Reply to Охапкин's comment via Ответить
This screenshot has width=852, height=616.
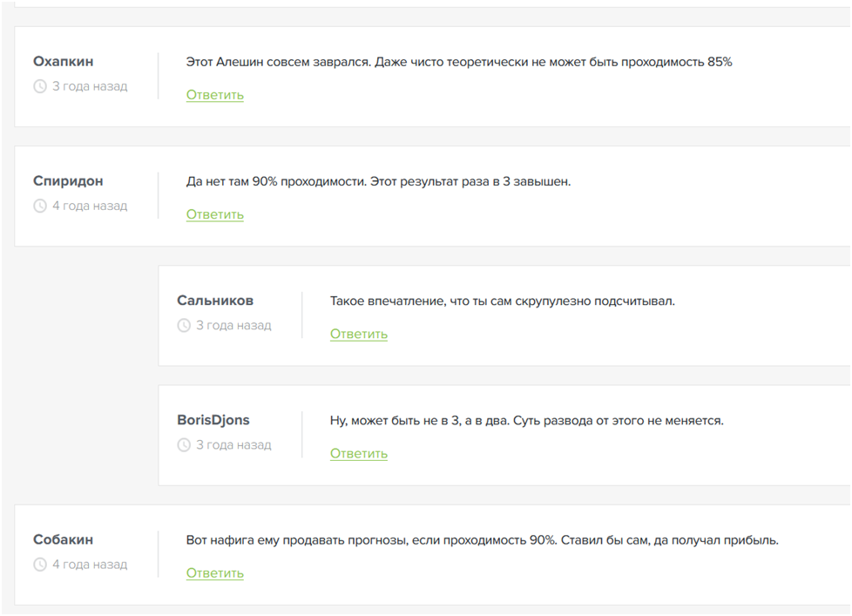tap(214, 95)
